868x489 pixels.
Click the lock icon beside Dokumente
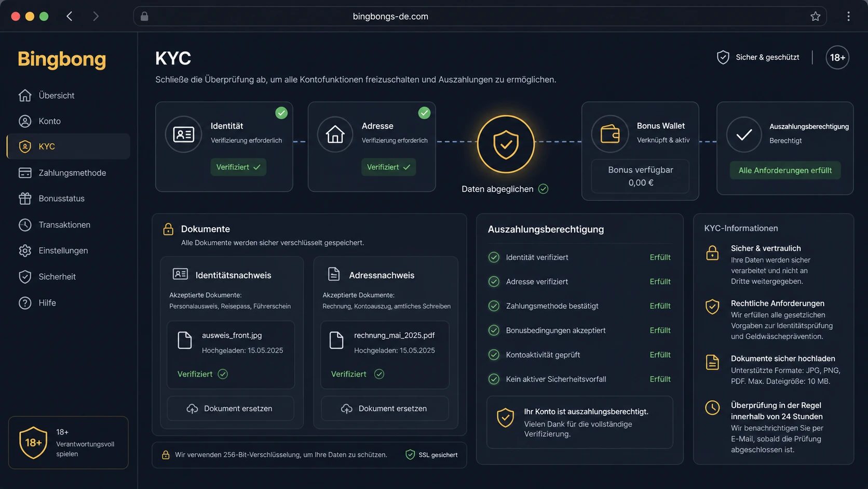pyautogui.click(x=168, y=229)
